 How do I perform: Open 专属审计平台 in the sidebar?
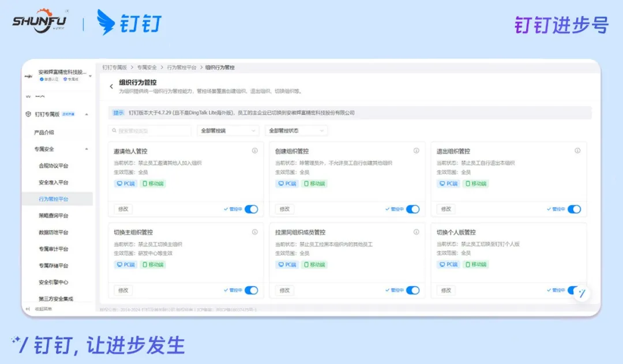(x=53, y=249)
